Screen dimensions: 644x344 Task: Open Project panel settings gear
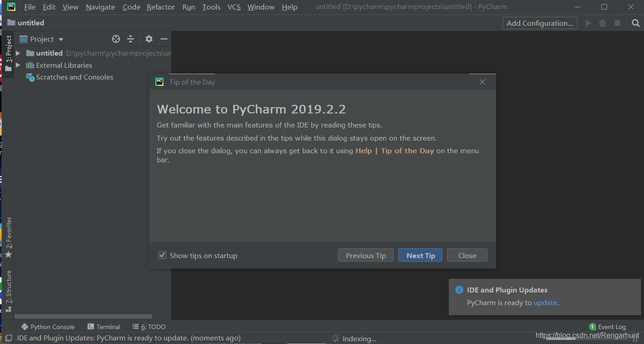(149, 39)
